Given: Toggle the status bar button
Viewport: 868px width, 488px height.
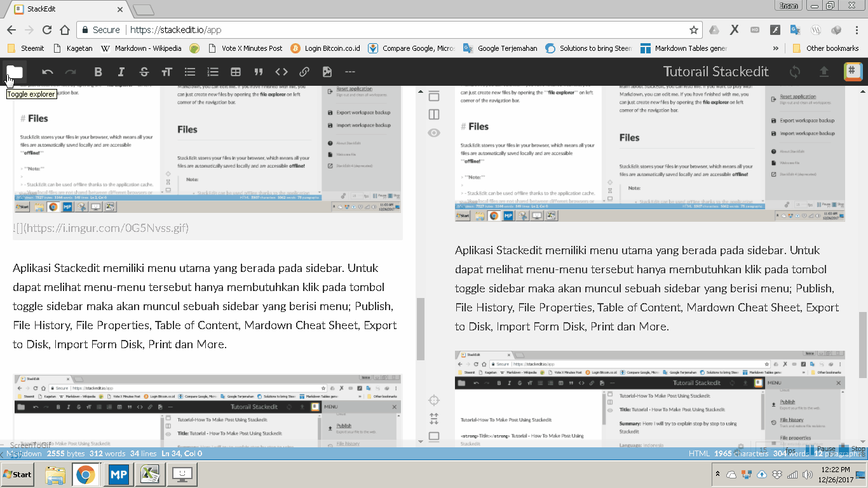Looking at the screenshot, I should (x=434, y=437).
